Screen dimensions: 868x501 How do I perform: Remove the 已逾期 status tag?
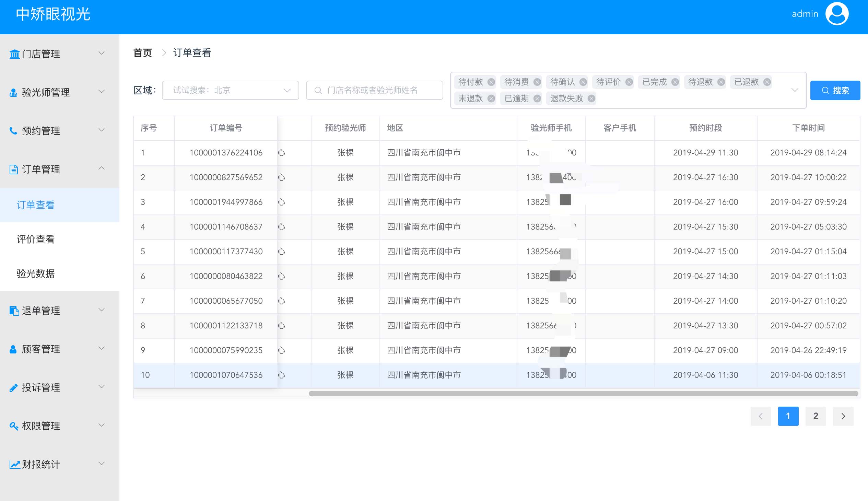(537, 98)
